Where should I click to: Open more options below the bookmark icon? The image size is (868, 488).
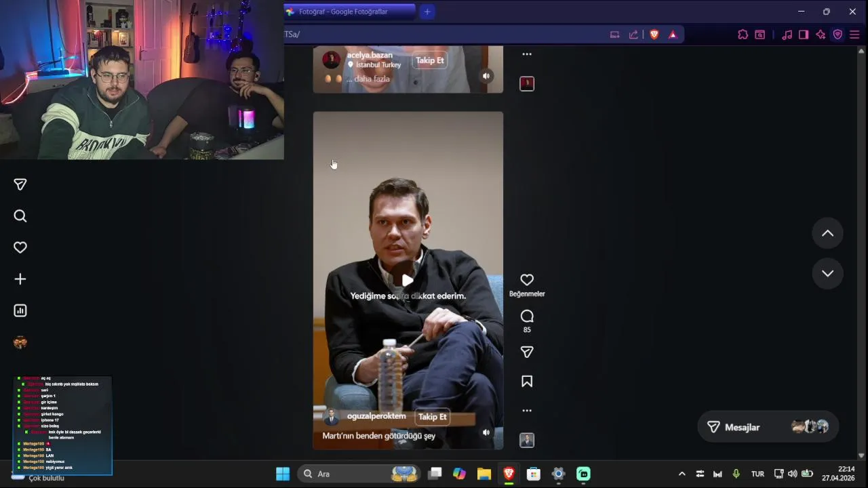click(x=527, y=411)
